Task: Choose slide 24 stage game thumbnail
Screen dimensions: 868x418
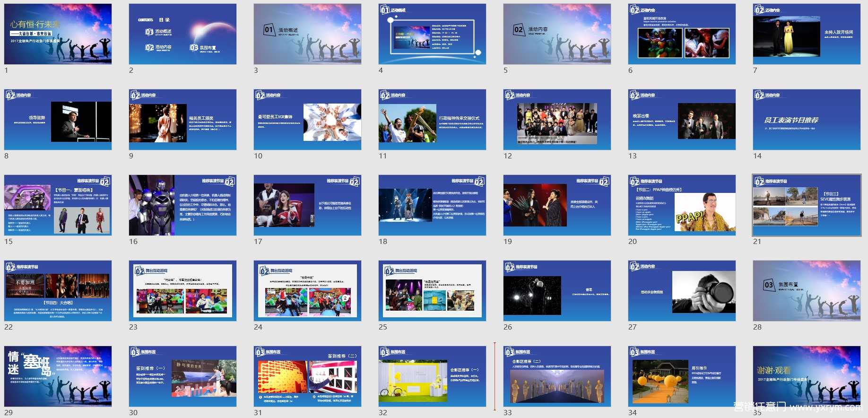Action: coord(308,291)
